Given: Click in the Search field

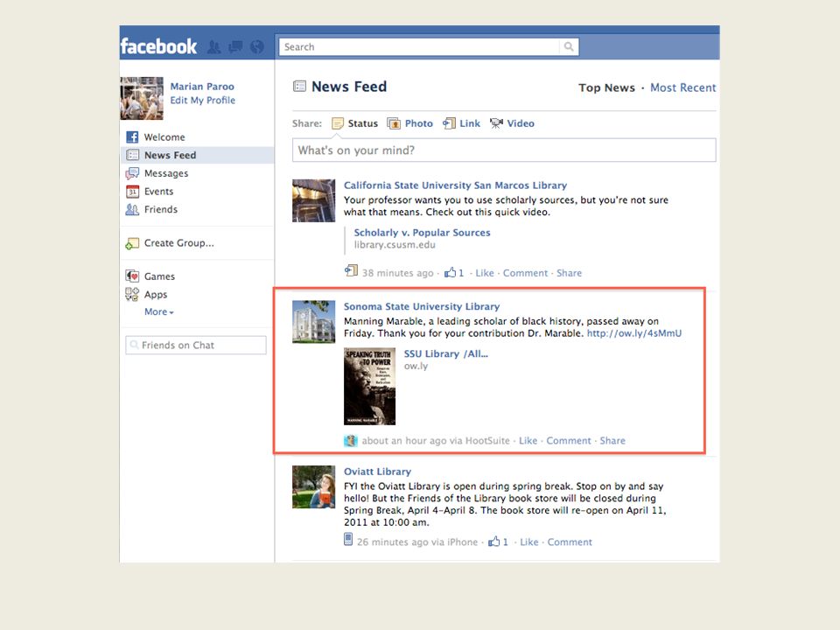Looking at the screenshot, I should tap(419, 46).
